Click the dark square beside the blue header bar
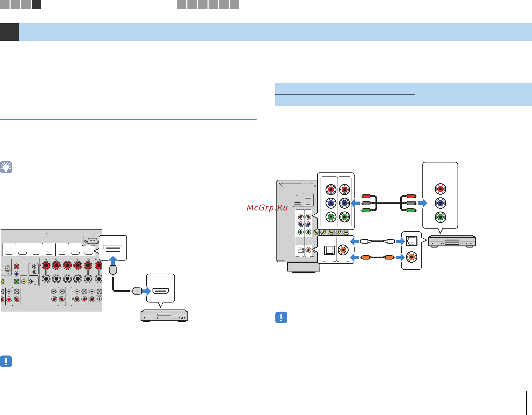The width and height of the screenshot is (532, 415). [x=9, y=32]
